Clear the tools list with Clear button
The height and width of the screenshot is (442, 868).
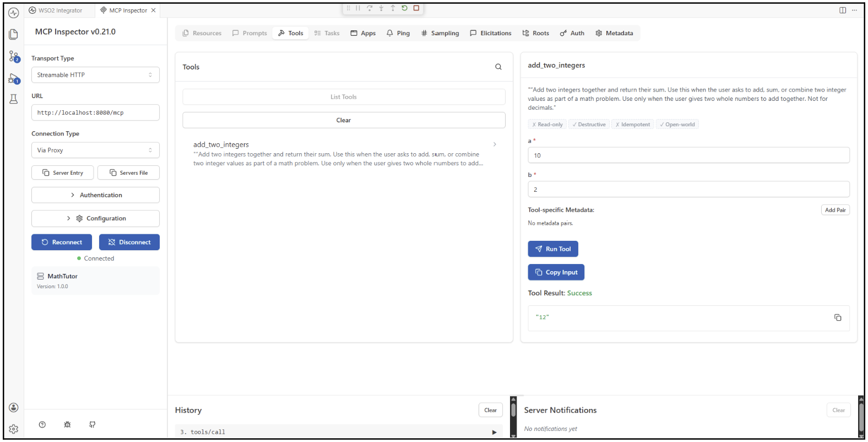344,120
